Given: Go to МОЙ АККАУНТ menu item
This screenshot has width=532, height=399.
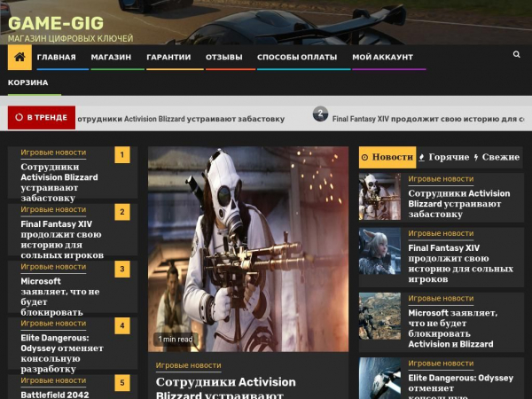Looking at the screenshot, I should coord(382,57).
